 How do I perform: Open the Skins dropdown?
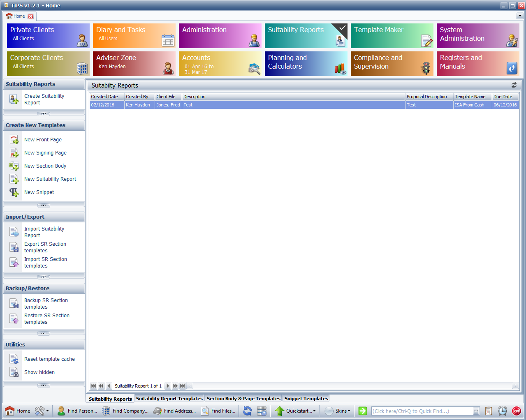click(x=338, y=411)
